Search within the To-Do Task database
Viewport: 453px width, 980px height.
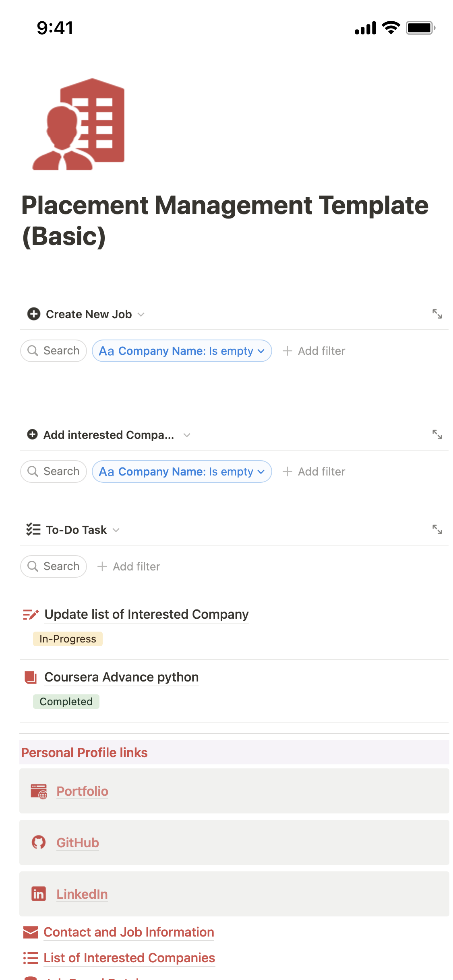click(x=54, y=566)
